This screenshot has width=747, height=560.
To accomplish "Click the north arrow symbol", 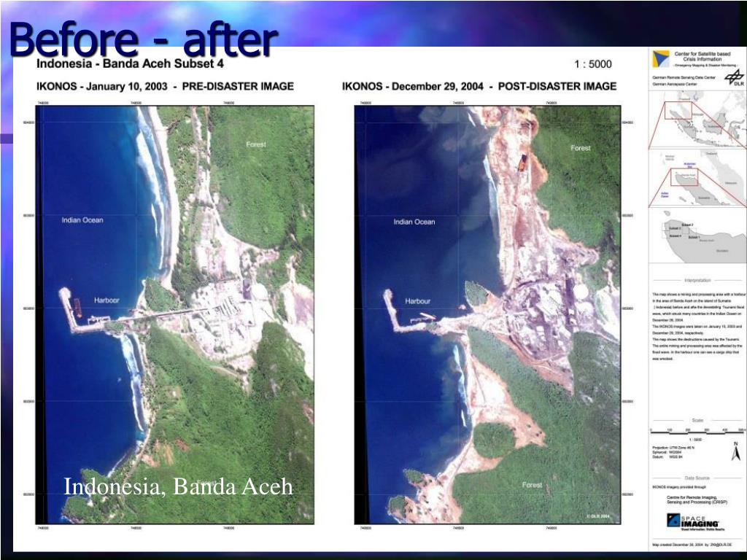I will click(736, 451).
